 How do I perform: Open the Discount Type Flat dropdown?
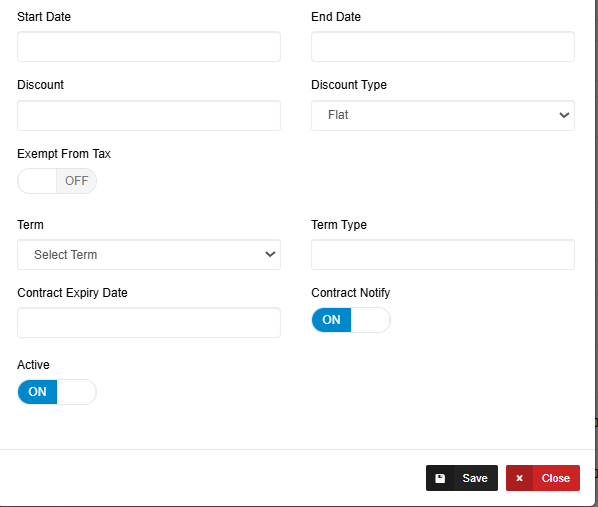(x=443, y=115)
